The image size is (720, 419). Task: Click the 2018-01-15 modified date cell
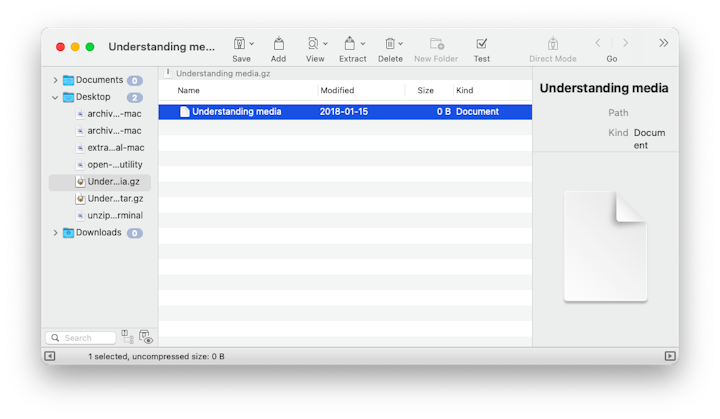(x=343, y=112)
